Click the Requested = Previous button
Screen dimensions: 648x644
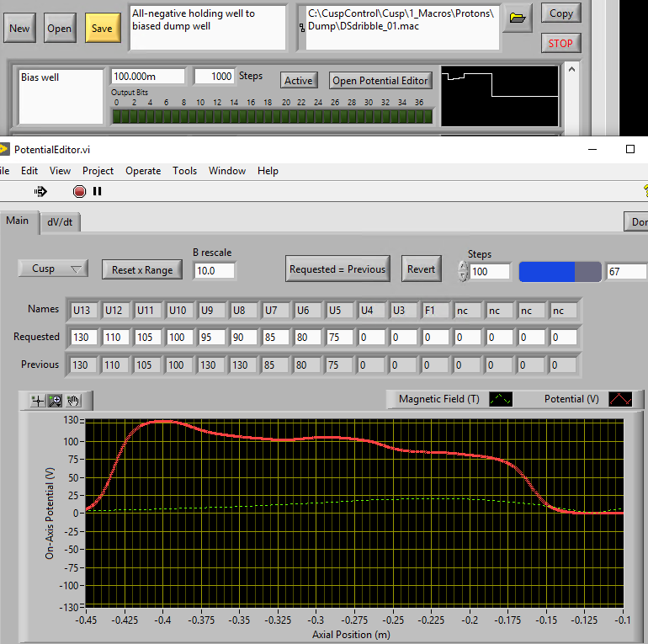(337, 269)
